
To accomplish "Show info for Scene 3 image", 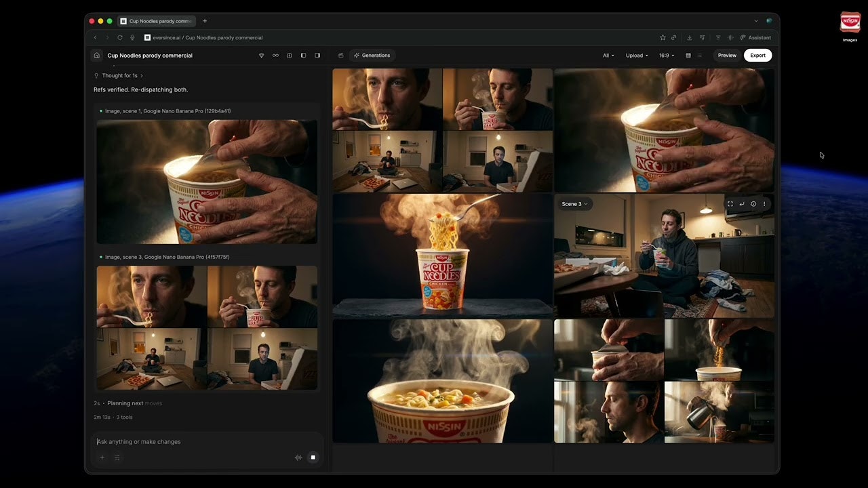I will (753, 204).
